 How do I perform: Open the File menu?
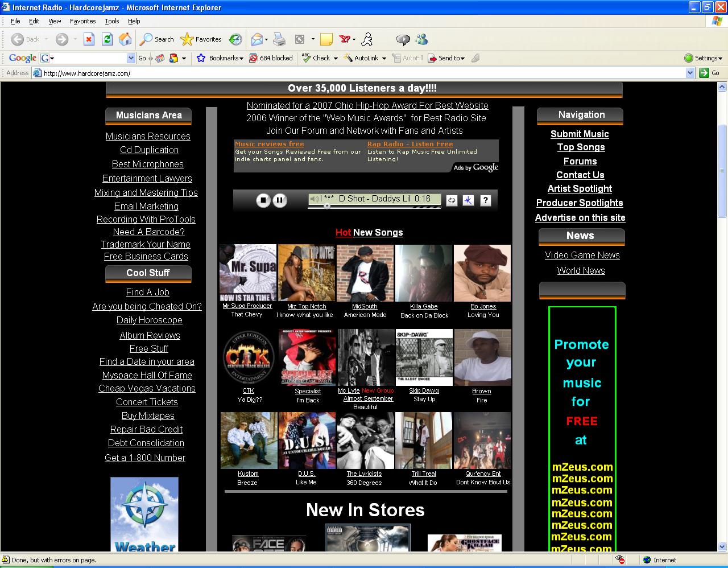[x=15, y=21]
